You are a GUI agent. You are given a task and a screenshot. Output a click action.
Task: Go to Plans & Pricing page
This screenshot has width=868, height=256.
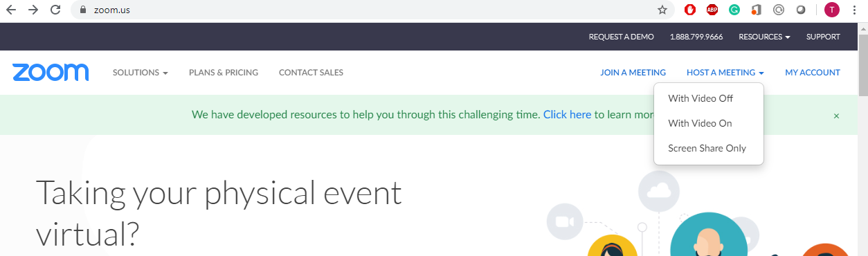pyautogui.click(x=224, y=73)
